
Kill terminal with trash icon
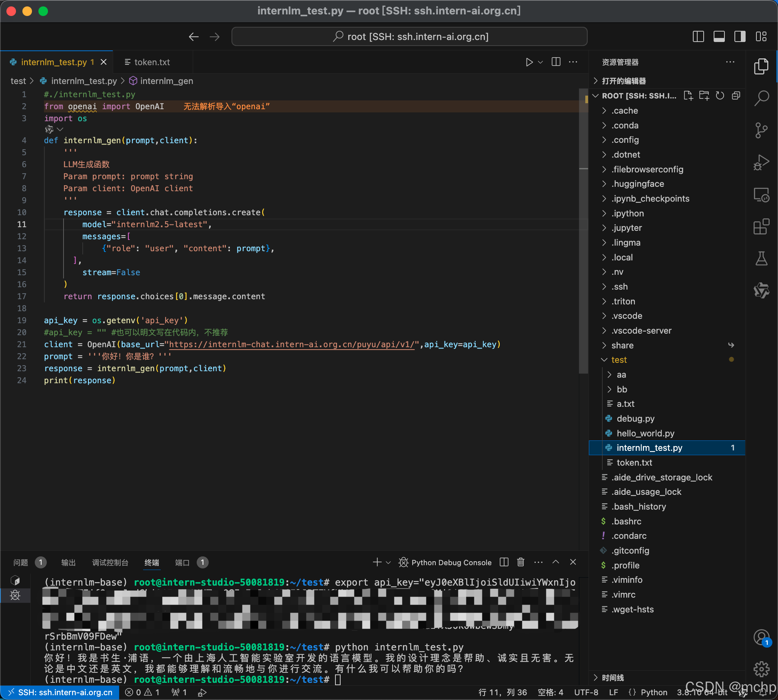click(521, 562)
